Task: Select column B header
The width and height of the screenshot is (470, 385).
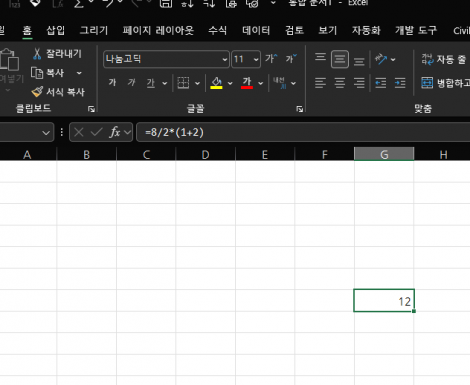Action: pyautogui.click(x=87, y=154)
